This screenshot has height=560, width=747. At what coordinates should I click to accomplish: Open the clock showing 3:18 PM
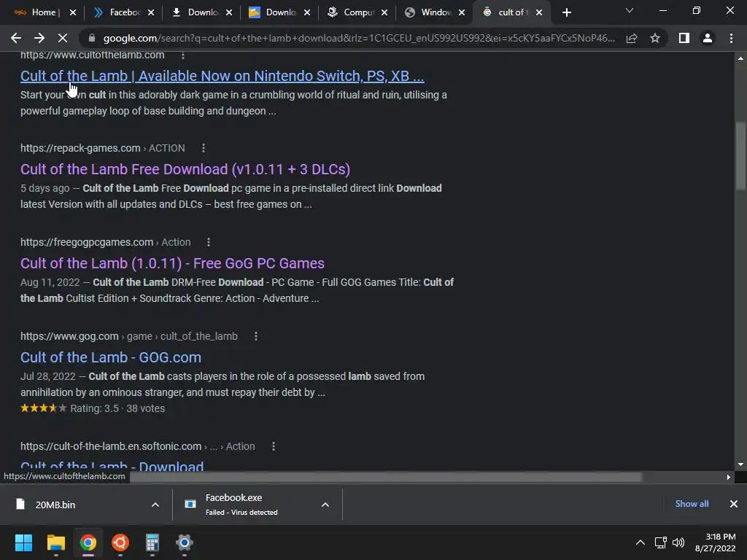pyautogui.click(x=716, y=542)
